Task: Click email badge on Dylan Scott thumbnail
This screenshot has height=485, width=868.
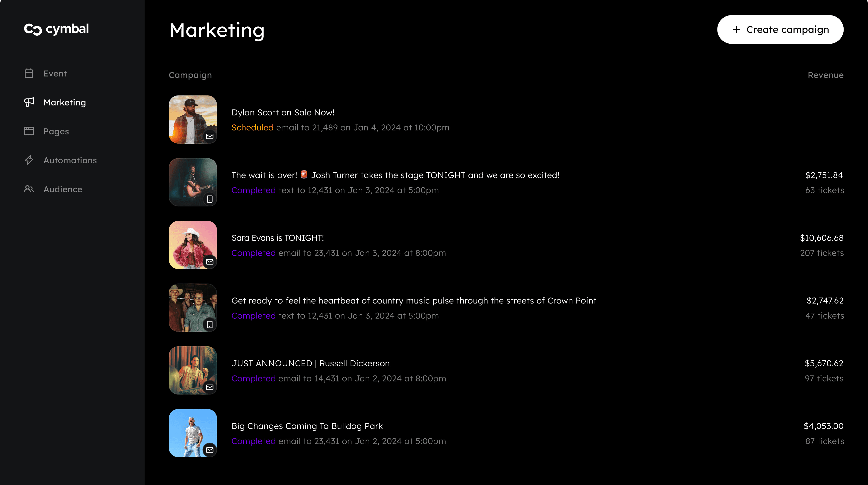Action: pyautogui.click(x=210, y=136)
